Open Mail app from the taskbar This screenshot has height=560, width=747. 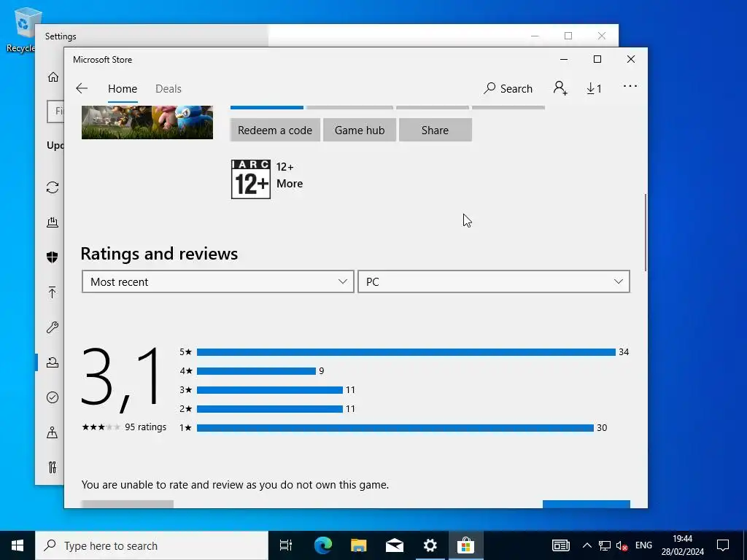click(395, 545)
